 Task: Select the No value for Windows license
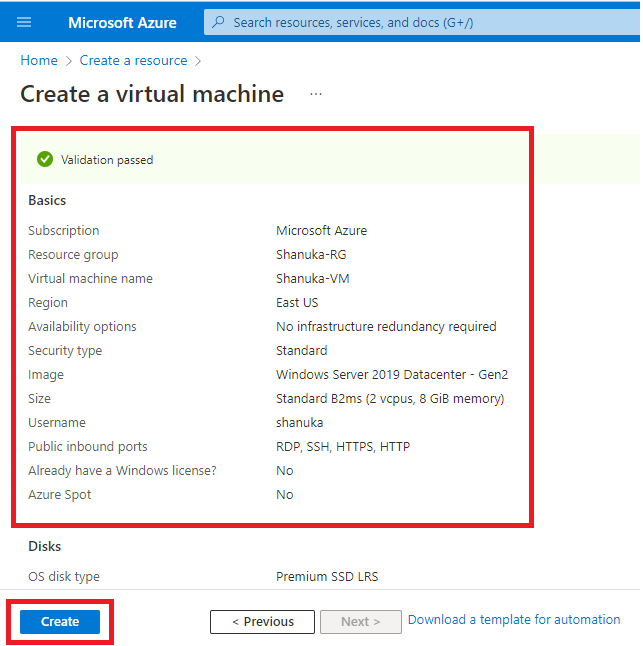point(285,471)
